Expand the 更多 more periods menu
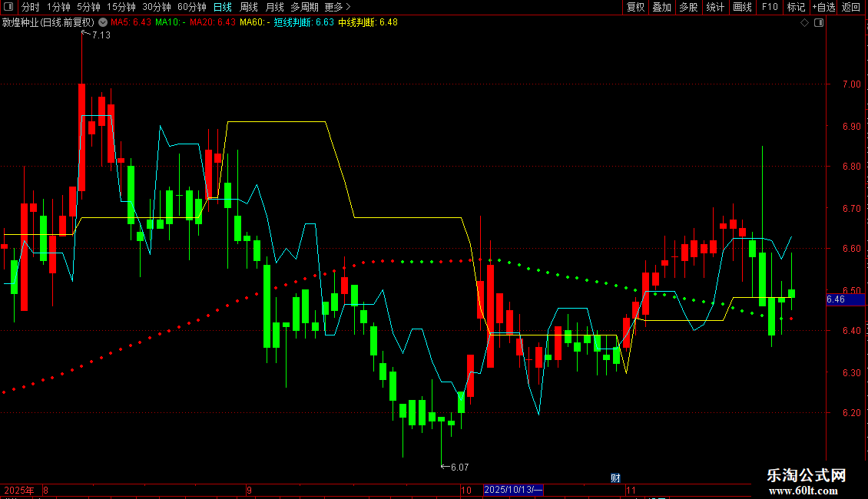 click(338, 7)
